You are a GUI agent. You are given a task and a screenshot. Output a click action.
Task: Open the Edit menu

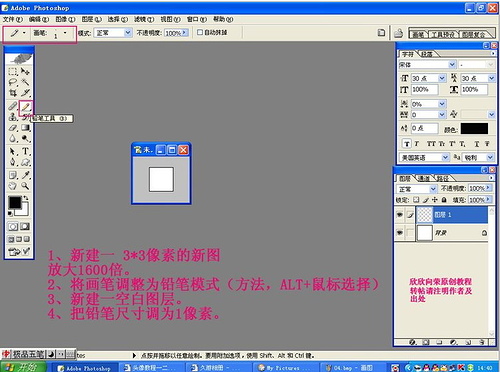(x=39, y=19)
